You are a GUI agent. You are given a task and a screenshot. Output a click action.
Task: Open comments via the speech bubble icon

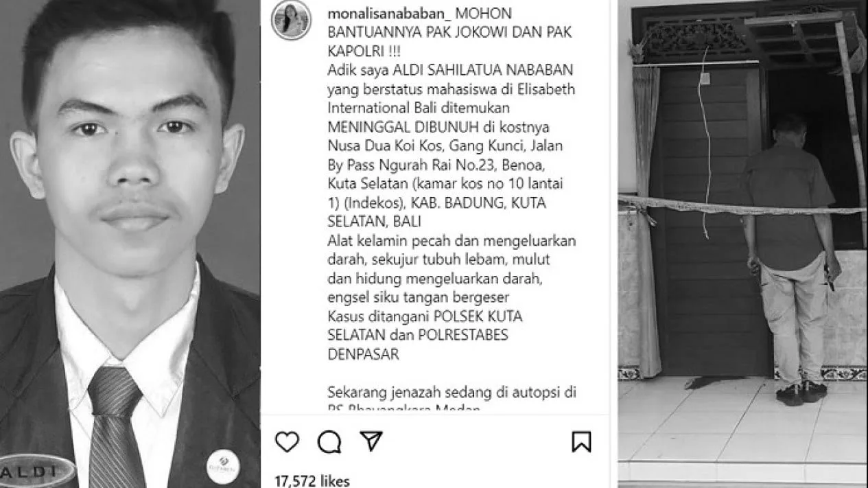(x=329, y=441)
